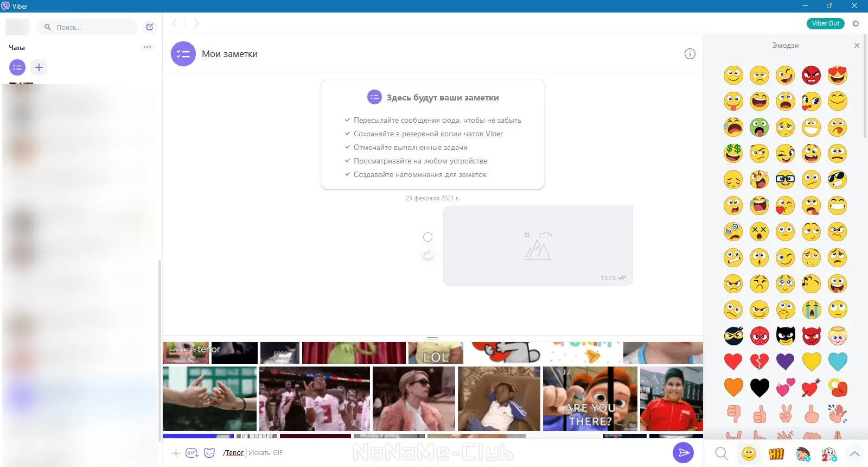Image resolution: width=868 pixels, height=467 pixels.
Task: Insert the orange heart emoji
Action: point(733,387)
